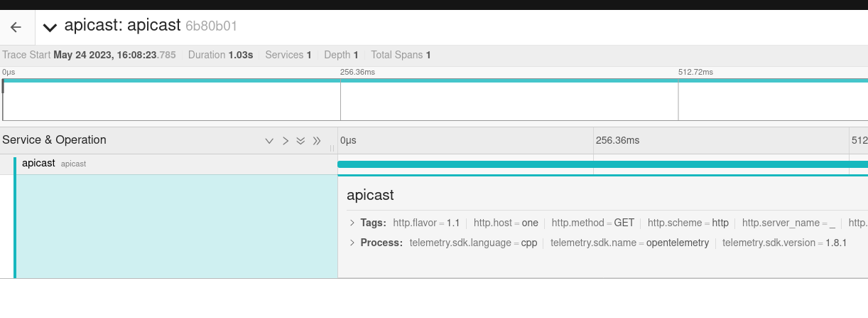Click the column resize handle beside Service & Operation
Viewport: 868px width, 318px height.
332,148
